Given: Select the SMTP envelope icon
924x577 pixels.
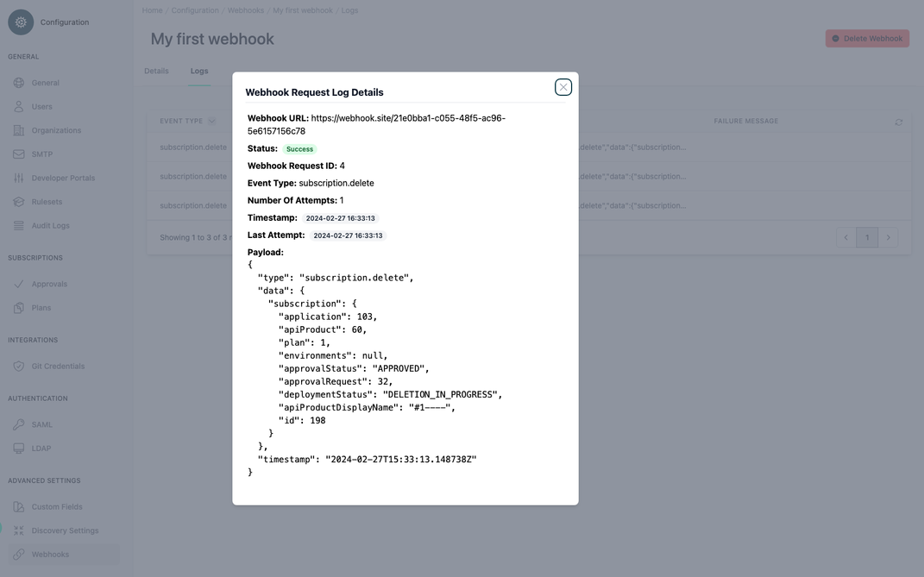Looking at the screenshot, I should click(15, 151).
